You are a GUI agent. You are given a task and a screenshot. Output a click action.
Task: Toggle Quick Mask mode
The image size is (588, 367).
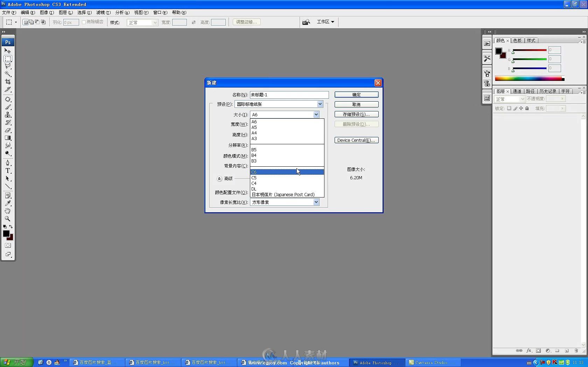click(8, 245)
